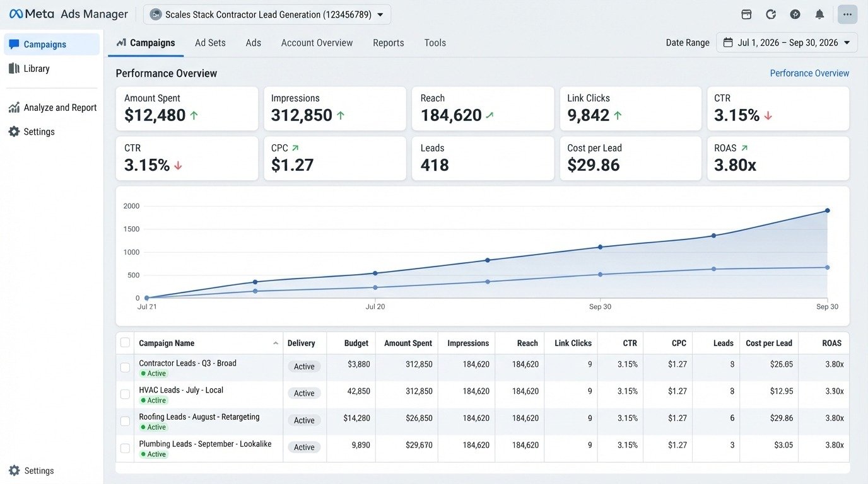The width and height of the screenshot is (868, 484).
Task: Click the calendar icon in the date range
Action: point(728,42)
